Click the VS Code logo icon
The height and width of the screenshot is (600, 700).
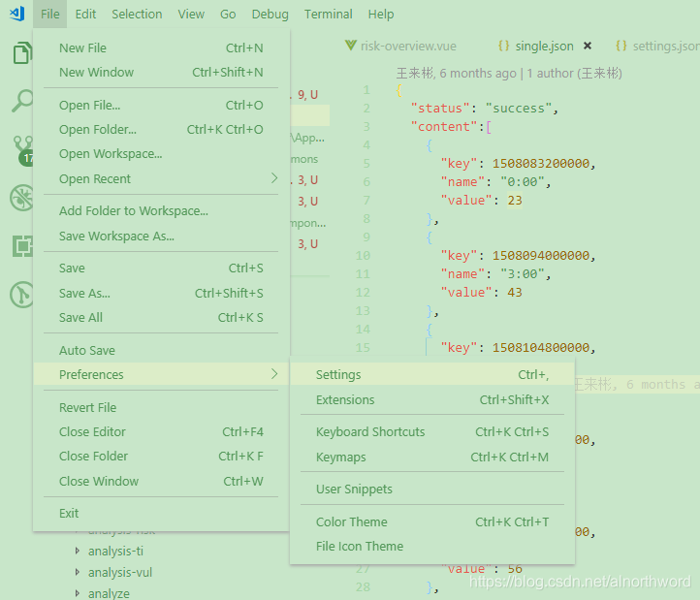click(16, 14)
